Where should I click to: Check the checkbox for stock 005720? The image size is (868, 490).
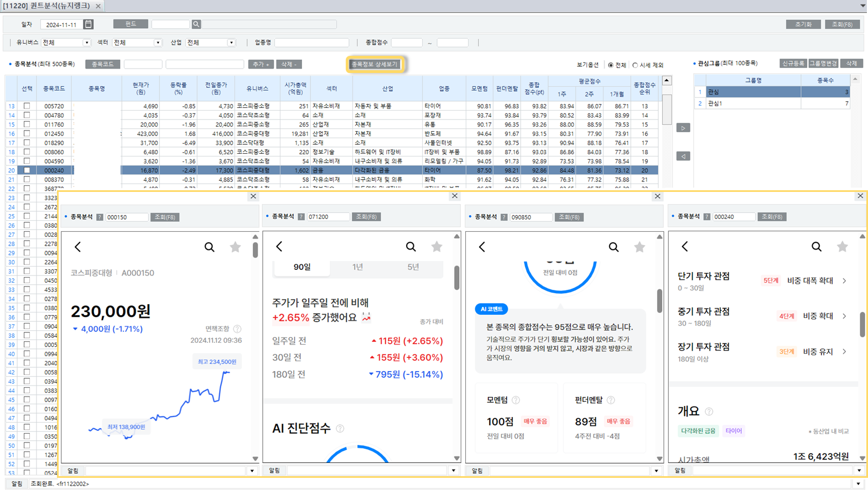click(27, 106)
